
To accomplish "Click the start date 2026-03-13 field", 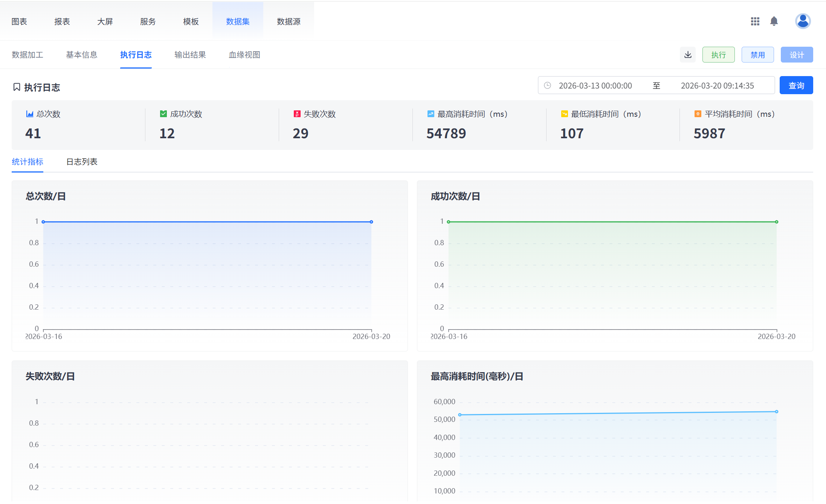I will pyautogui.click(x=595, y=86).
